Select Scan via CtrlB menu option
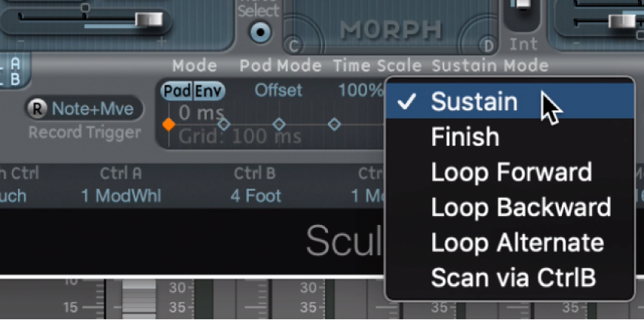Image resolution: width=644 pixels, height=320 pixels. coord(513,278)
